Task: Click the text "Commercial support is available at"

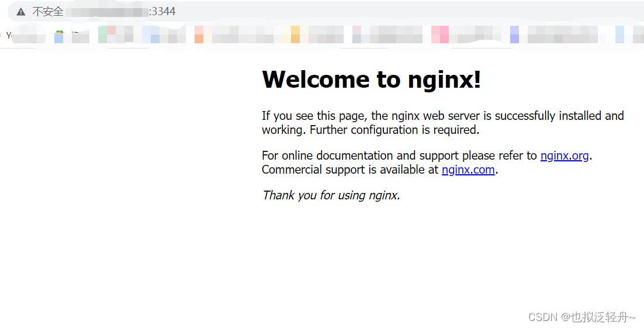Action: [350, 170]
